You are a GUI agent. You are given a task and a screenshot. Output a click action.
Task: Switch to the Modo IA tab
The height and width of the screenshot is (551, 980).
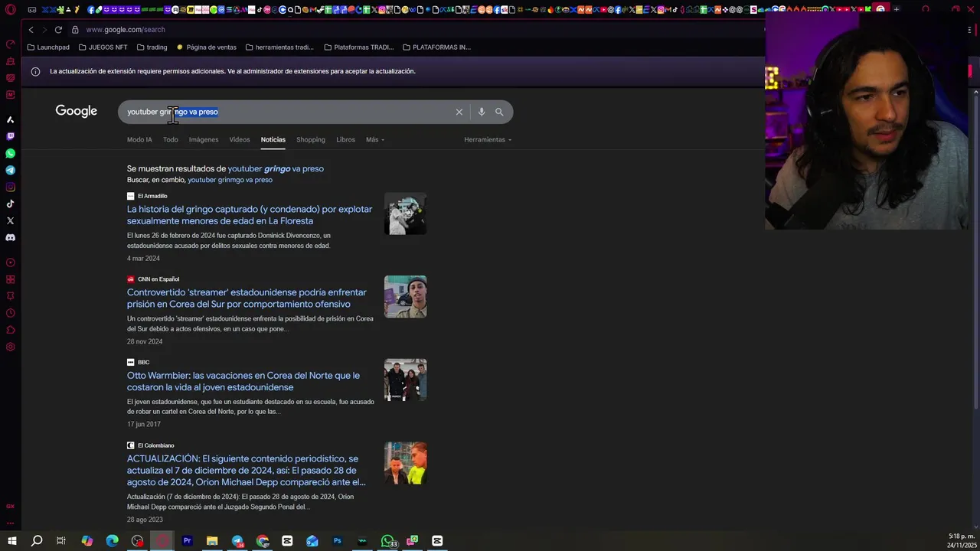point(139,139)
